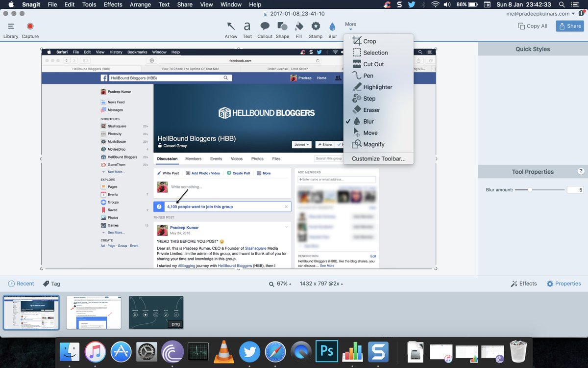The width and height of the screenshot is (588, 368).
Task: Click Wi-Fi icon in menu bar
Action: (x=435, y=4)
